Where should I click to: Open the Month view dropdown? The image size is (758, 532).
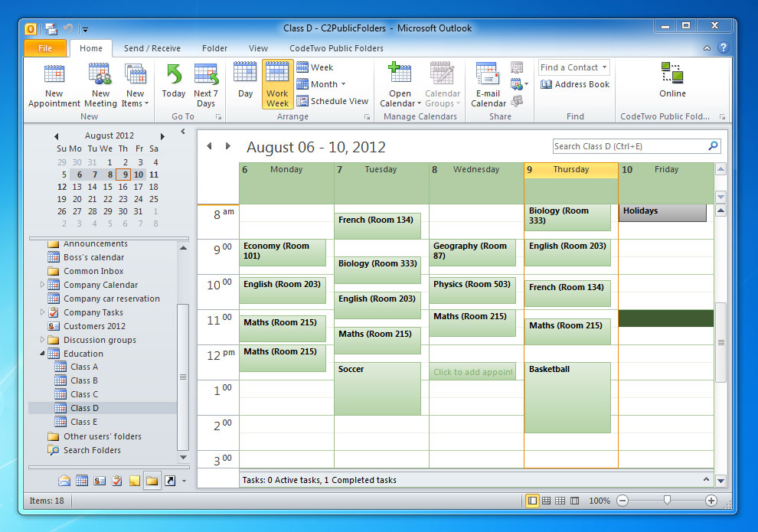(x=322, y=84)
